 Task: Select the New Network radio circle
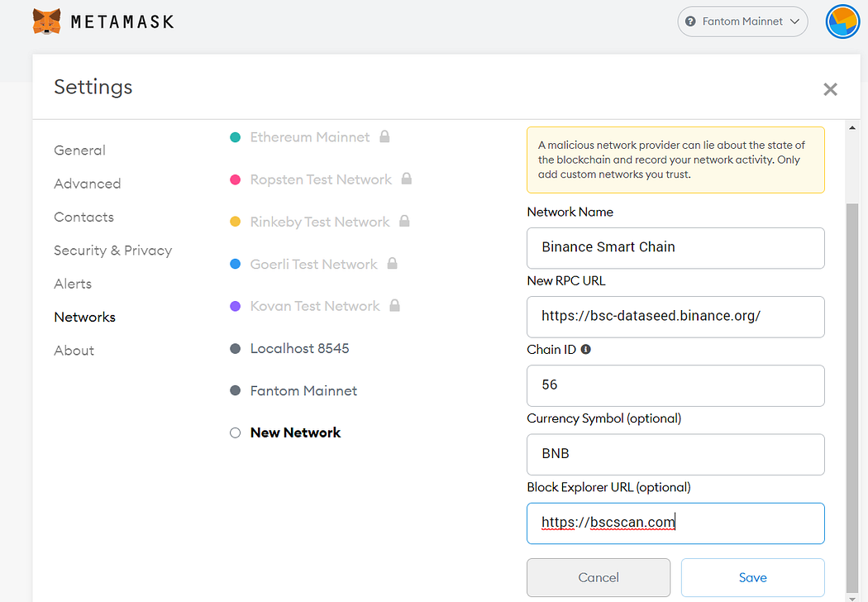pos(235,432)
